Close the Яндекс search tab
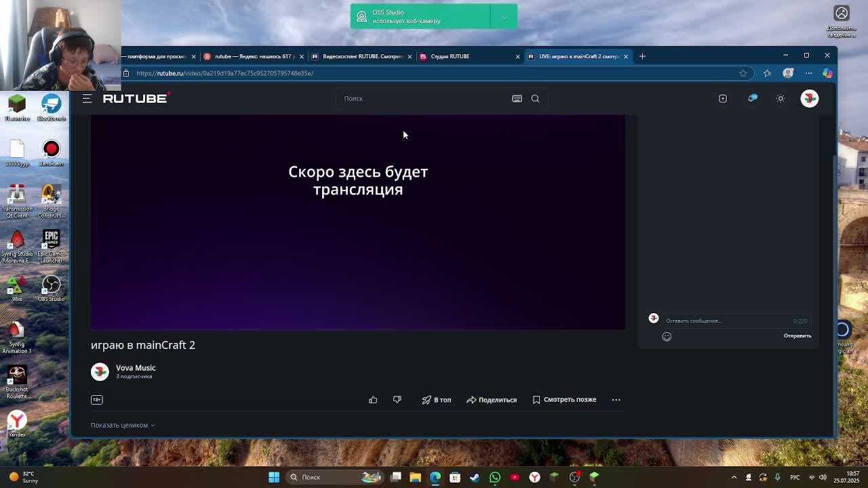 point(301,56)
